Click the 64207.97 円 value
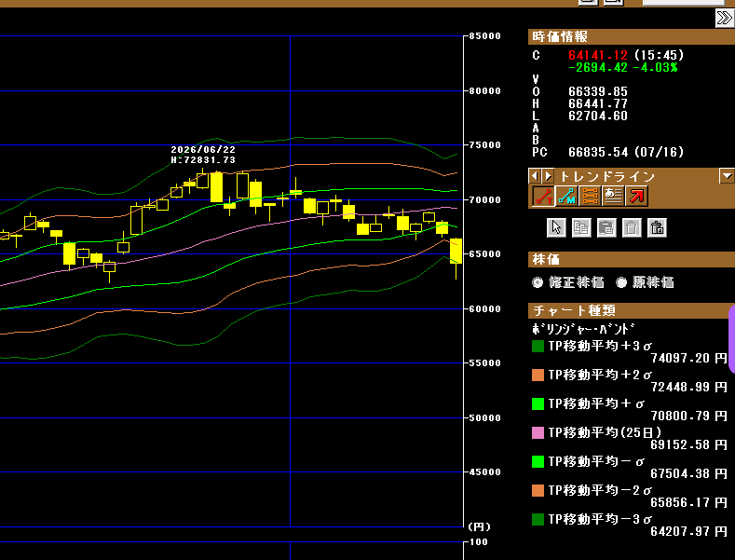This screenshot has width=735, height=560. tap(689, 531)
